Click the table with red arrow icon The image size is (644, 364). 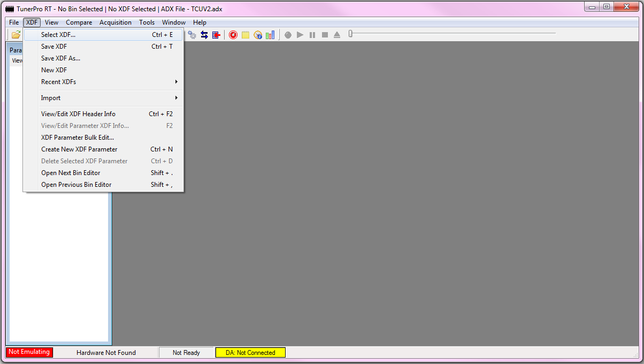[x=216, y=35]
